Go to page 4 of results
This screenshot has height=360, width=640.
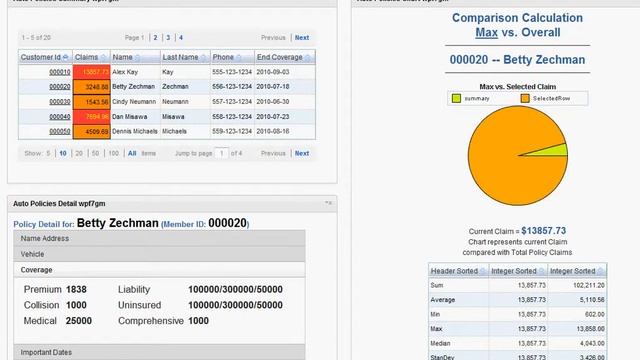click(x=181, y=38)
